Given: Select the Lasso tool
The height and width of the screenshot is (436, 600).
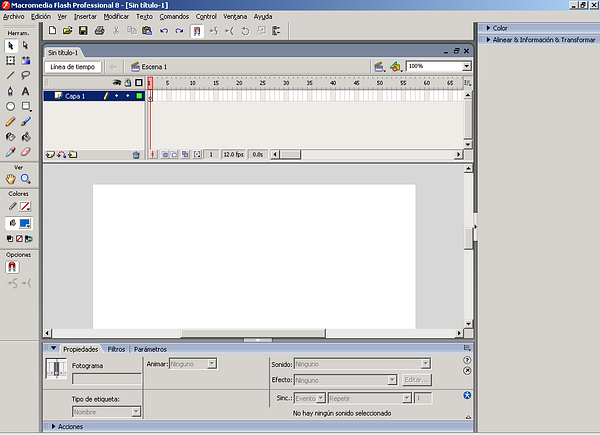Looking at the screenshot, I should 25,75.
